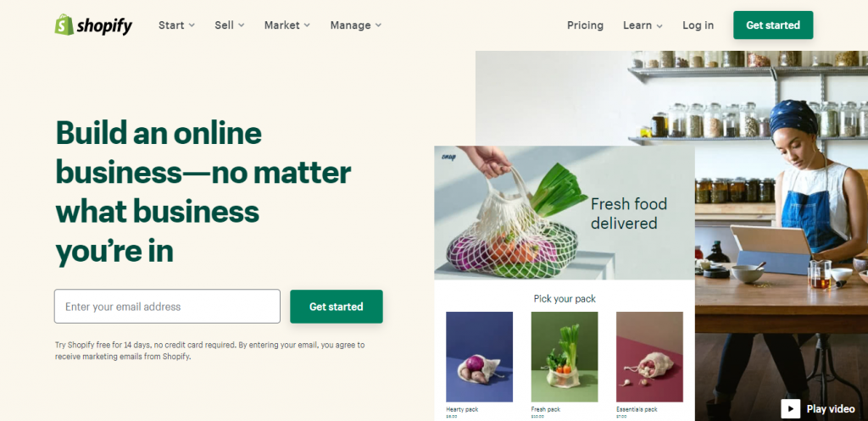Click the Fresh food delivered banner image
Viewport: 868px width, 421px height.
tap(564, 213)
